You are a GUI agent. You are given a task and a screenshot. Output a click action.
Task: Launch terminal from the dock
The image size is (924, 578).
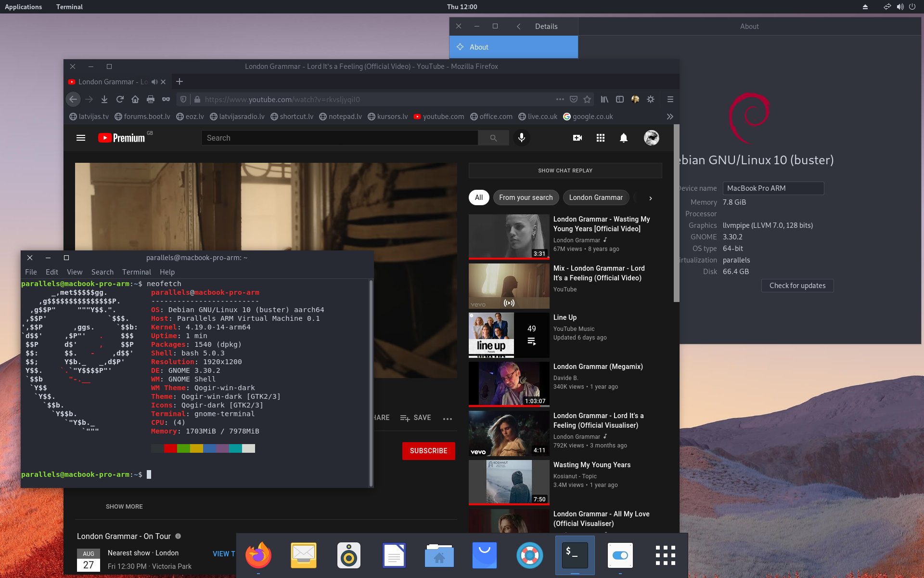[575, 555]
